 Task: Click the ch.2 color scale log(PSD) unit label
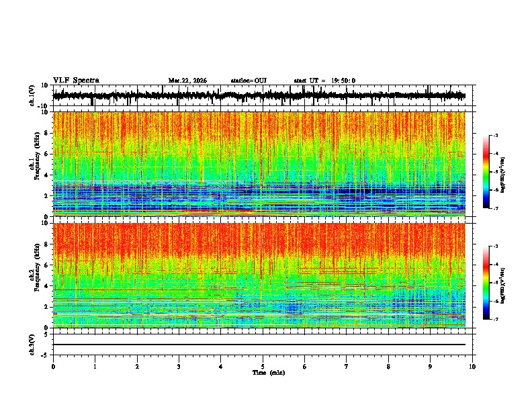click(x=503, y=285)
